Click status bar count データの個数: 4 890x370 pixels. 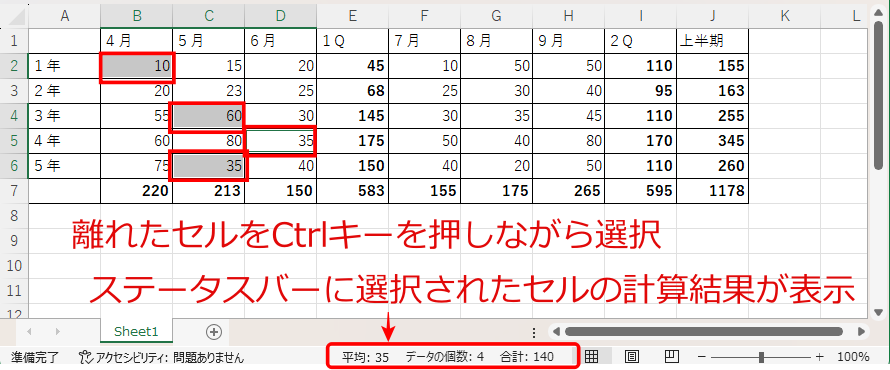[x=444, y=357]
